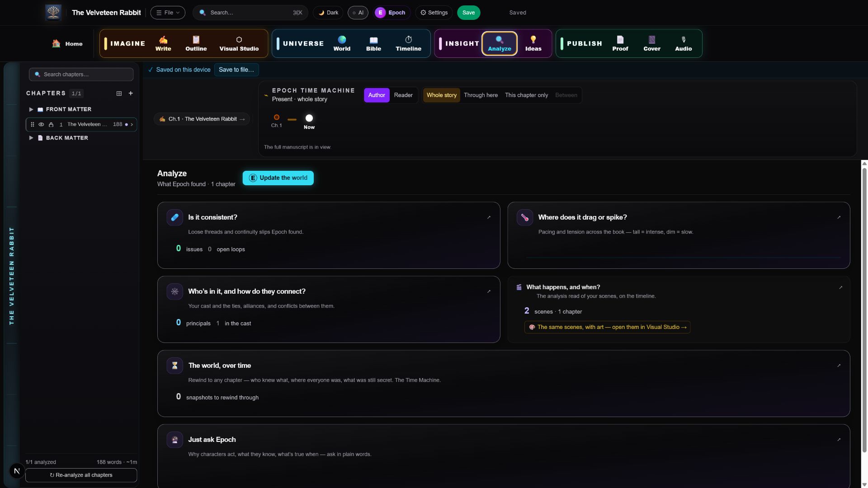This screenshot has height=488, width=868.
Task: Open the Outline tool
Action: 196,43
